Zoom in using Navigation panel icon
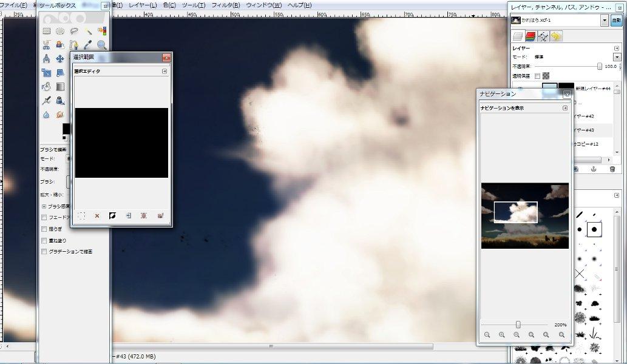This screenshot has width=627, height=364. 502,335
